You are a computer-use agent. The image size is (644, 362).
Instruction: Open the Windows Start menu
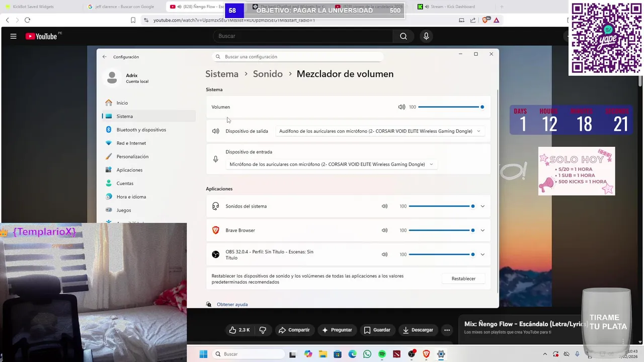coord(203,354)
